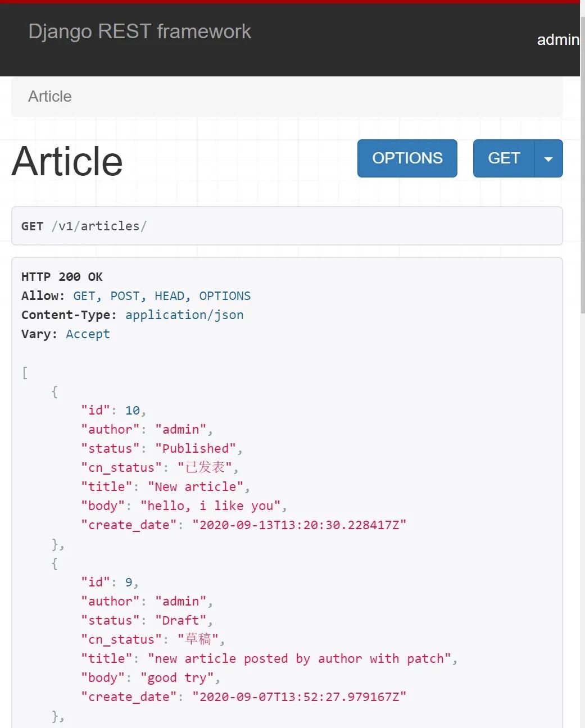
Task: Open the admin user dropdown
Action: [558, 39]
